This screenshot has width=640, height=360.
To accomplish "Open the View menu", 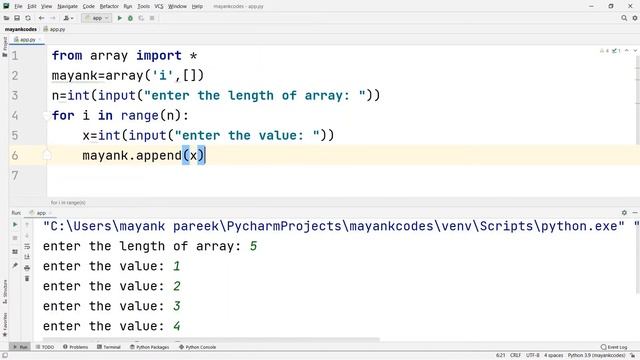I will [x=47, y=6].
